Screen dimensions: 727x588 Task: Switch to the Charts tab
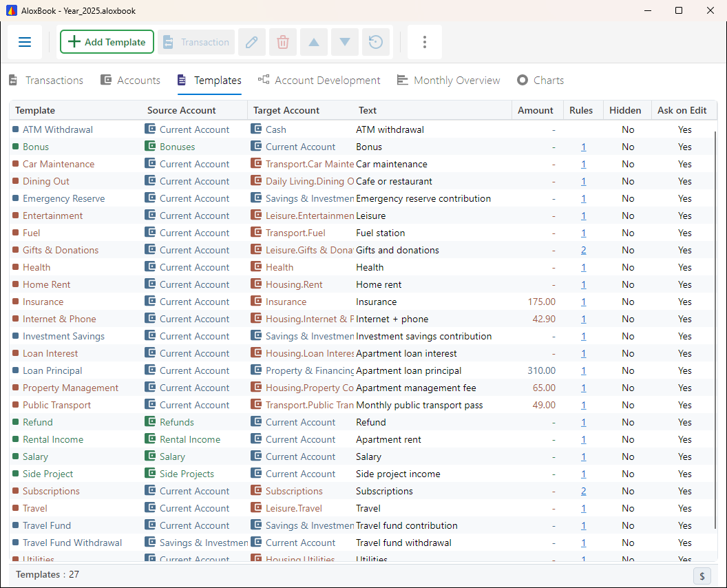coord(540,81)
